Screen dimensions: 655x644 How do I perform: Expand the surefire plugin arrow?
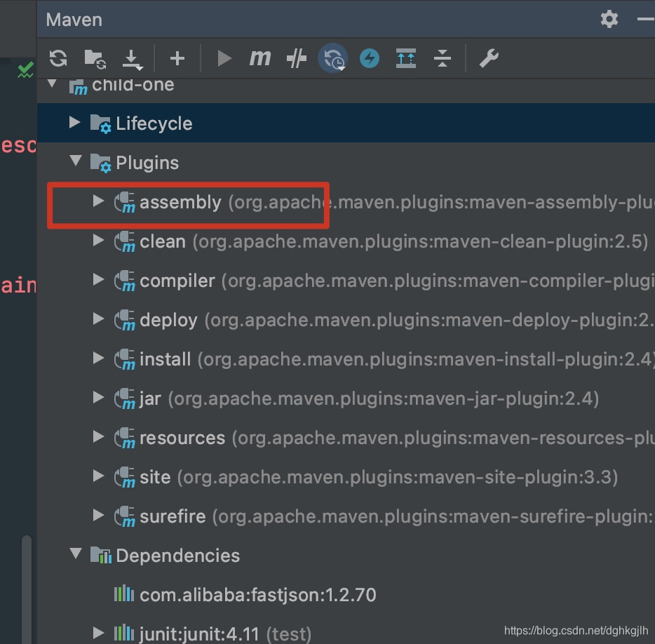(99, 516)
